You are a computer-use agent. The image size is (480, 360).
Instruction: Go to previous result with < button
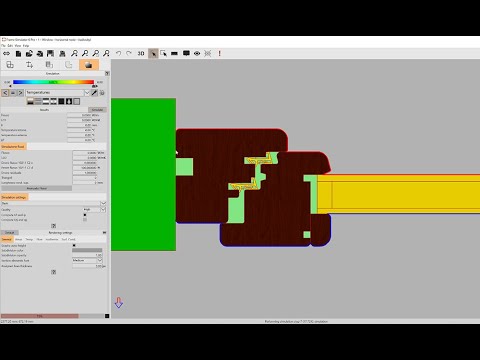point(5,93)
